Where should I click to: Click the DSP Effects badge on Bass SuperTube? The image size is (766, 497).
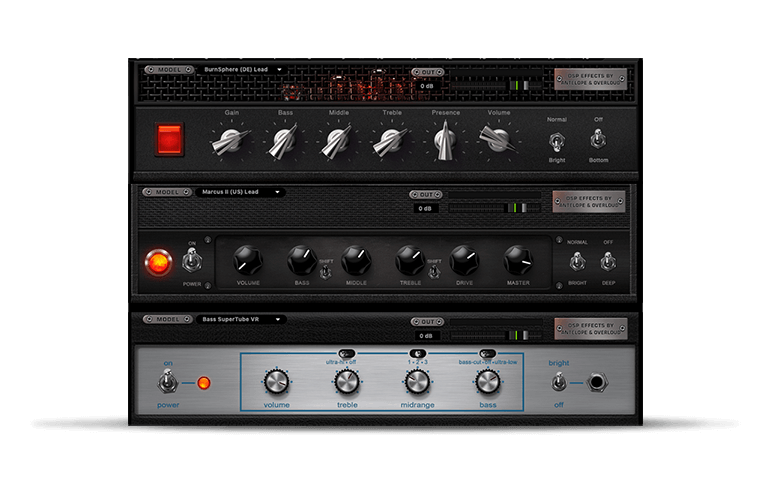(591, 327)
